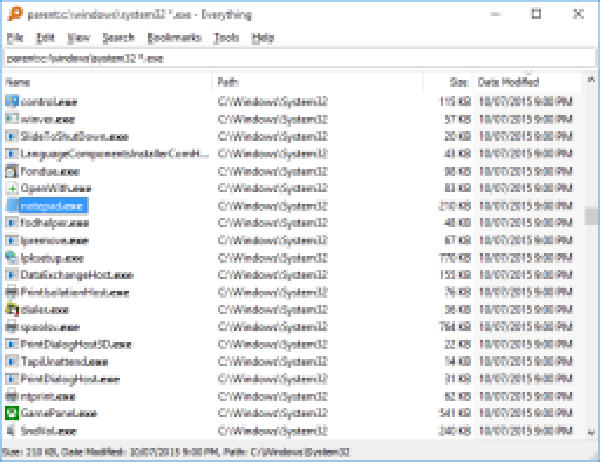Click the path cell of the control.exe row

pyautogui.click(x=272, y=102)
